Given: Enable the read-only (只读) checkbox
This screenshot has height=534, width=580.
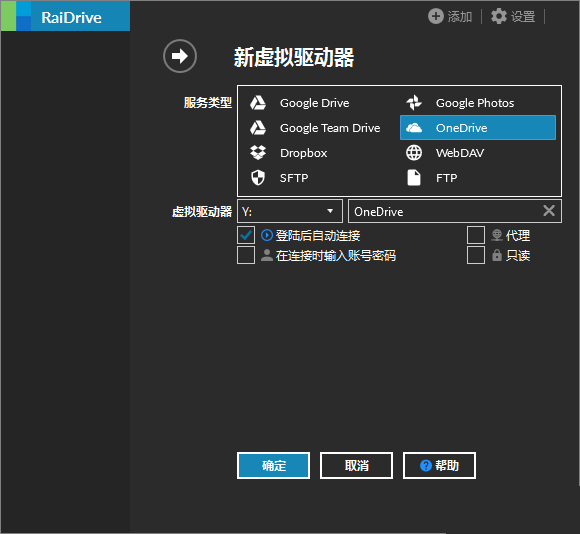Looking at the screenshot, I should tap(476, 255).
